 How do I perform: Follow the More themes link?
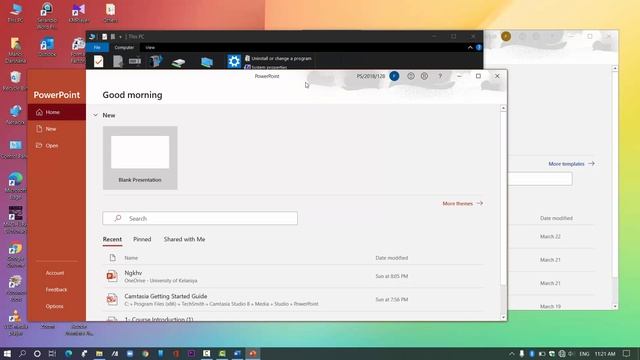click(x=462, y=203)
